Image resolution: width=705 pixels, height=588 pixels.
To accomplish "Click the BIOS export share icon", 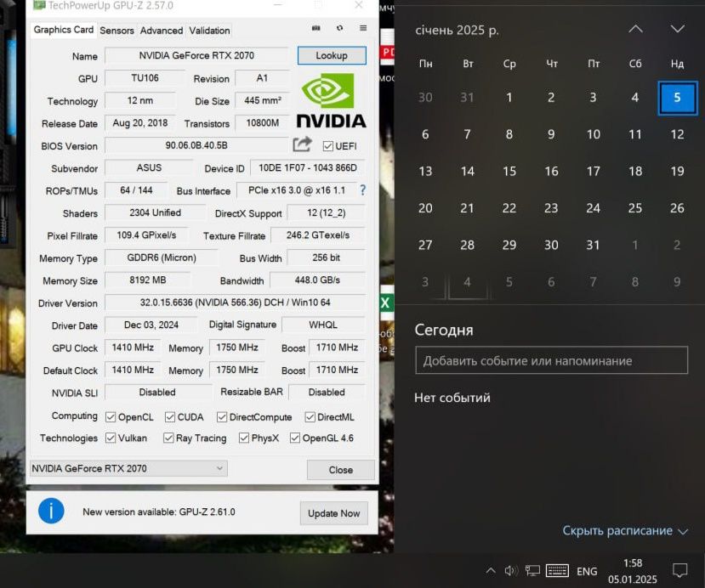I will click(302, 144).
